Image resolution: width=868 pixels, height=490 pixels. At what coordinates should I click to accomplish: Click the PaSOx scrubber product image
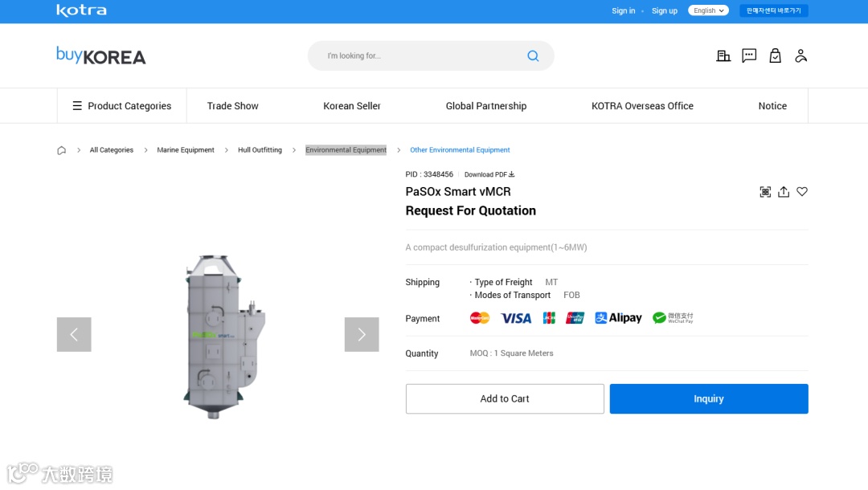pos(224,337)
